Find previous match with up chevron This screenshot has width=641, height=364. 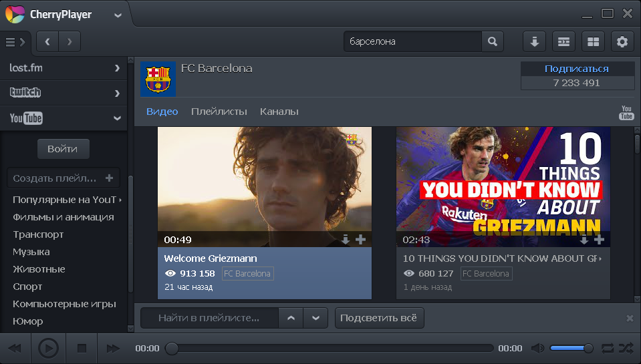(291, 318)
